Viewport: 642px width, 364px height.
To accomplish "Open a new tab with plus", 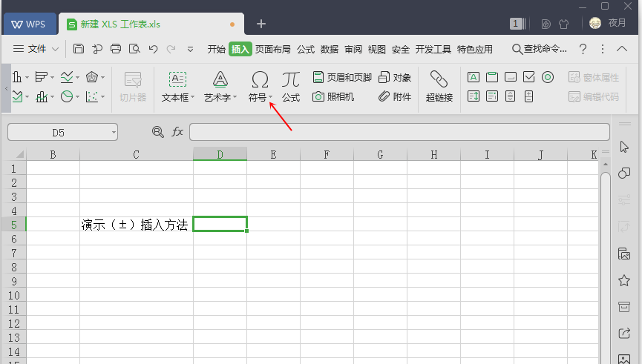I will click(x=261, y=24).
